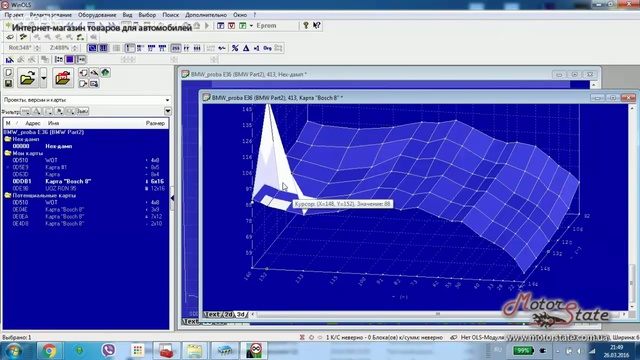
Task: Collapse the Потенциальные карты folder
Action: [8, 196]
